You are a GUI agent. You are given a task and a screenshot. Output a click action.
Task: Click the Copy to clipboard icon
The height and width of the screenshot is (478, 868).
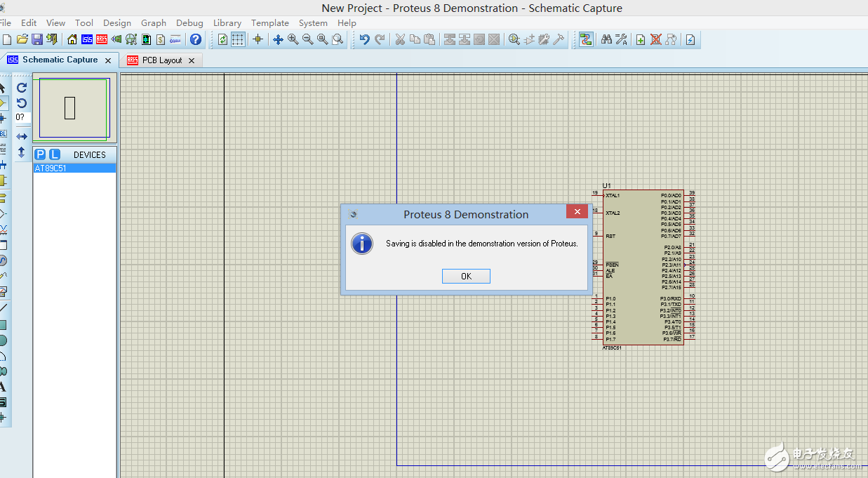(x=415, y=39)
